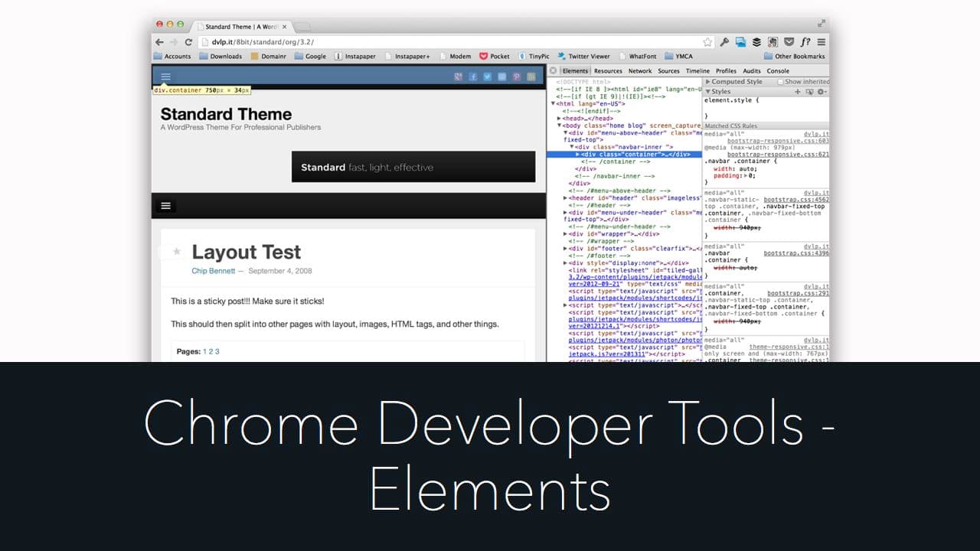Open the dark menu-under-header hamburger icon

[165, 205]
